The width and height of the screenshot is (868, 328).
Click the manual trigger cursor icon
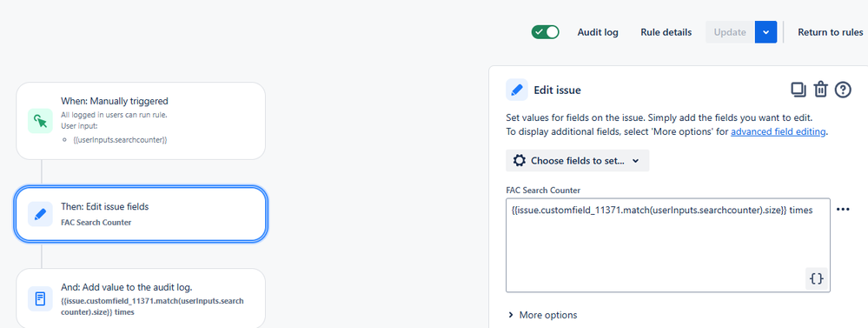[x=40, y=121]
